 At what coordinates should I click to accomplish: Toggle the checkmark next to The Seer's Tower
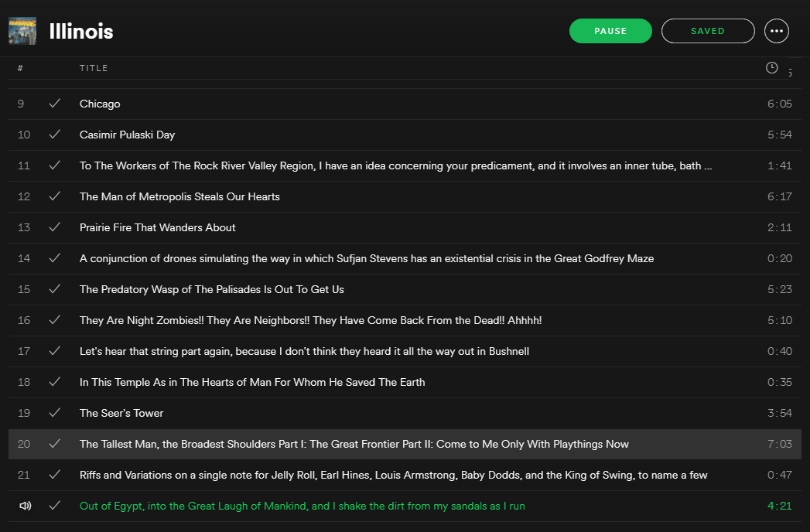click(54, 413)
